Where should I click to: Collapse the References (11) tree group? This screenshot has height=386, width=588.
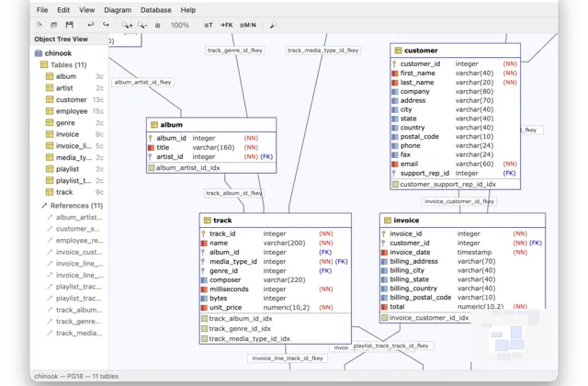coord(72,206)
